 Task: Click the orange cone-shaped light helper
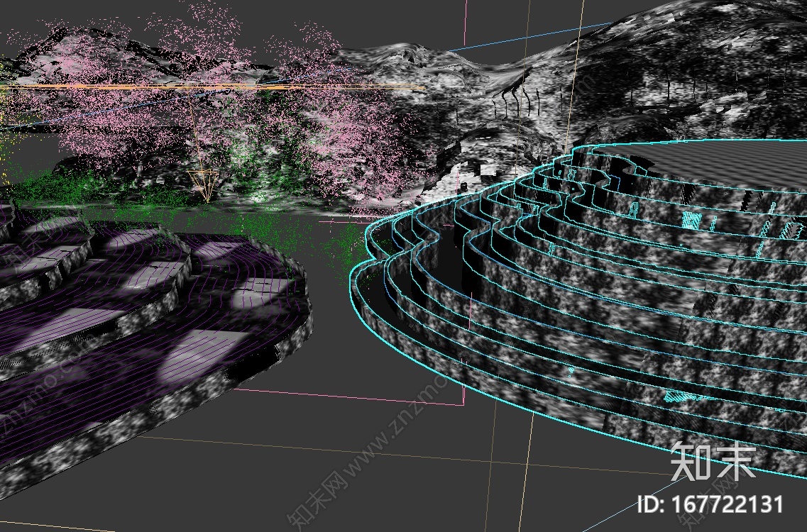[205, 184]
